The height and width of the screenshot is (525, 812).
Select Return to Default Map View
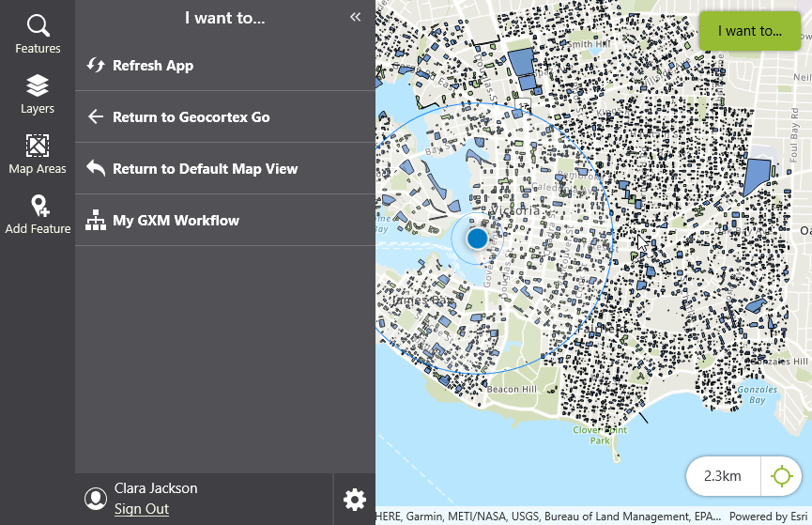coord(225,169)
